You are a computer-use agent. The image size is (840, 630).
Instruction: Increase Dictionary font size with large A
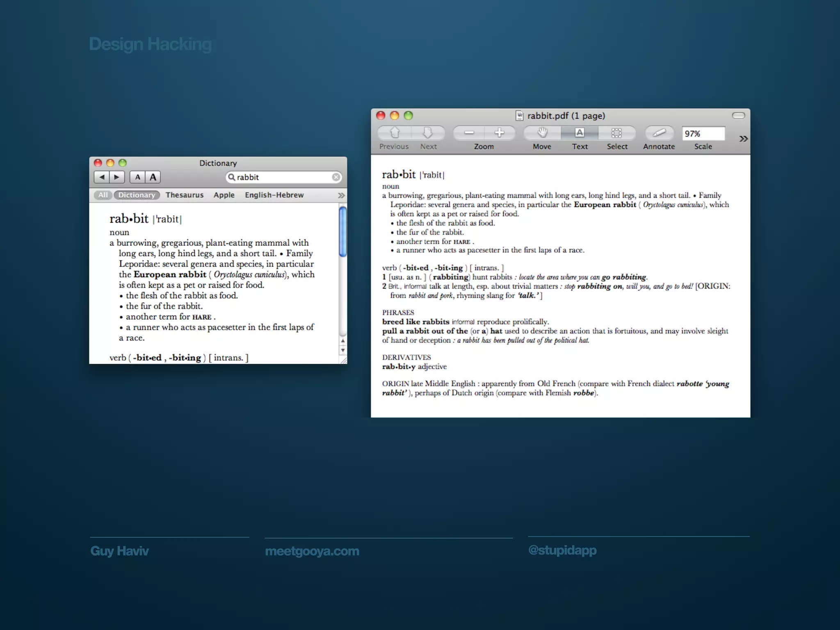tap(153, 177)
